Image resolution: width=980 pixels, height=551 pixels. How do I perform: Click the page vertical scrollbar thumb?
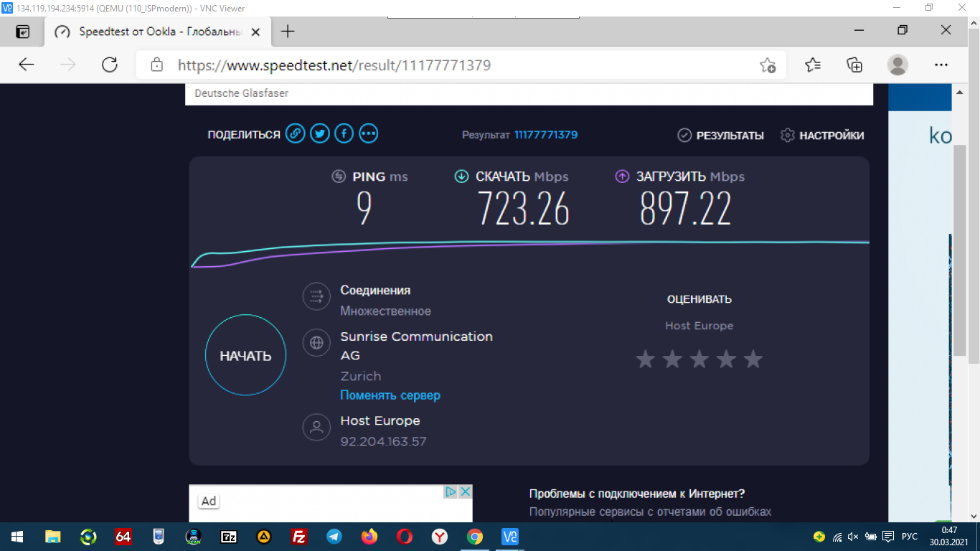(x=958, y=250)
